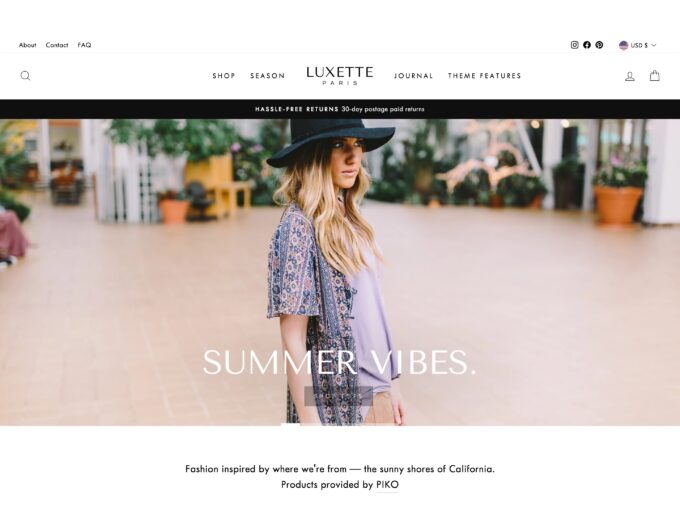
Task: Select the Journal menu item
Action: click(413, 76)
